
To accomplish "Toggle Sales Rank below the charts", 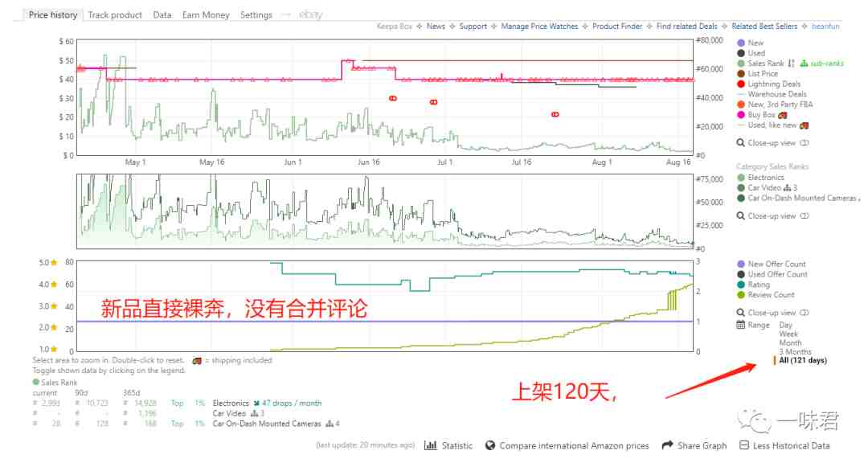I will [x=55, y=383].
